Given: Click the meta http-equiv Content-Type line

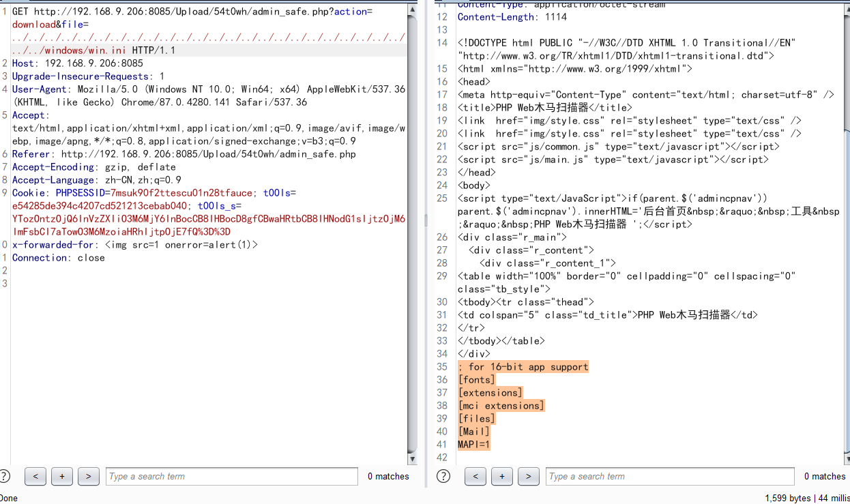Looking at the screenshot, I should click(x=646, y=95).
